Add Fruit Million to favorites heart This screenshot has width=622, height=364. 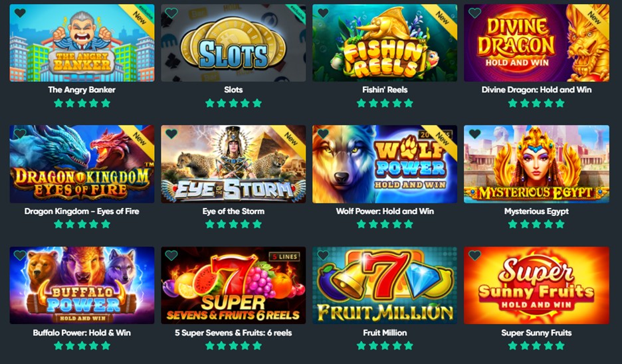click(323, 255)
